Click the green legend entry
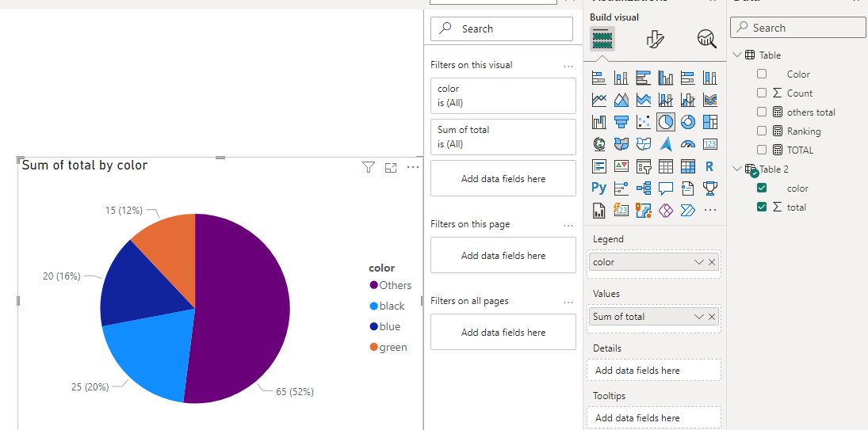868x430 pixels. tap(388, 347)
